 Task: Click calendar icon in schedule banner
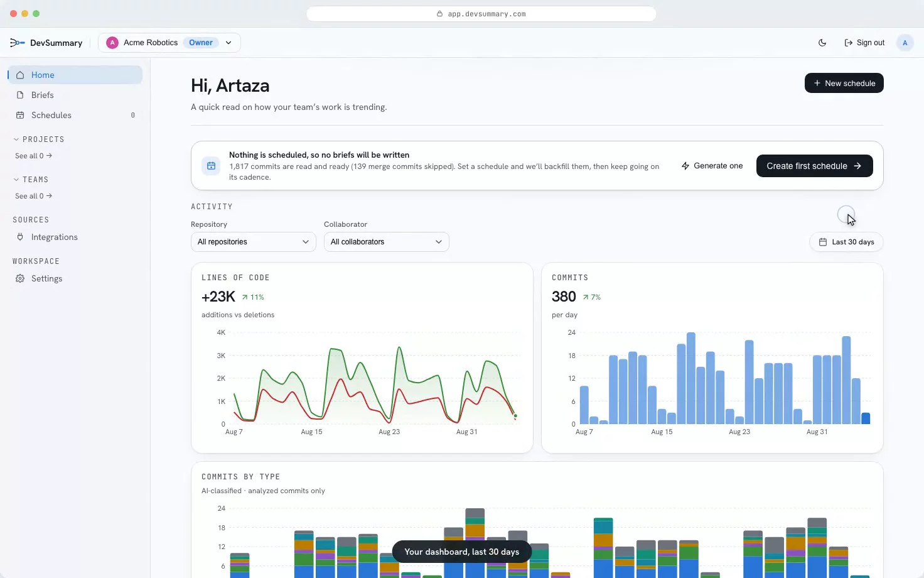(x=211, y=166)
